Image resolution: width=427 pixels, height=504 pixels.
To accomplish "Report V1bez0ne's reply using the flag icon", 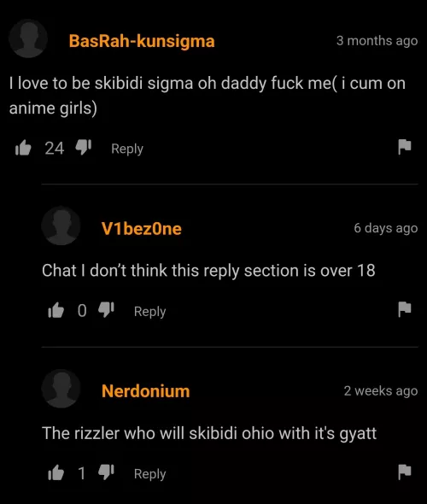I will pos(405,309).
